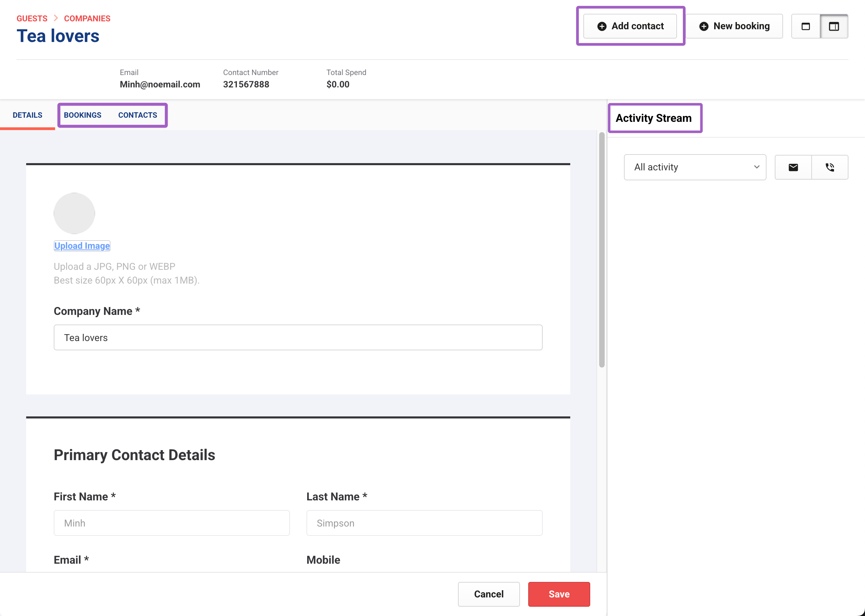Open the CONTACTS tab
Screen dimensions: 865x616
(137, 115)
